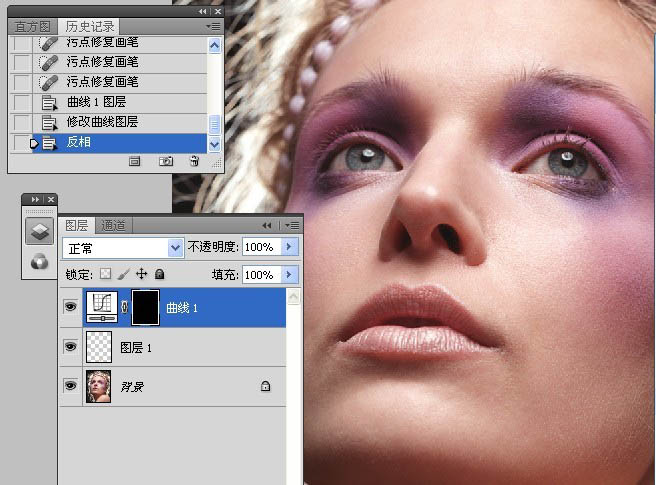Hide the 背景 layer
Viewport: 656px width, 485px height.
(x=71, y=385)
